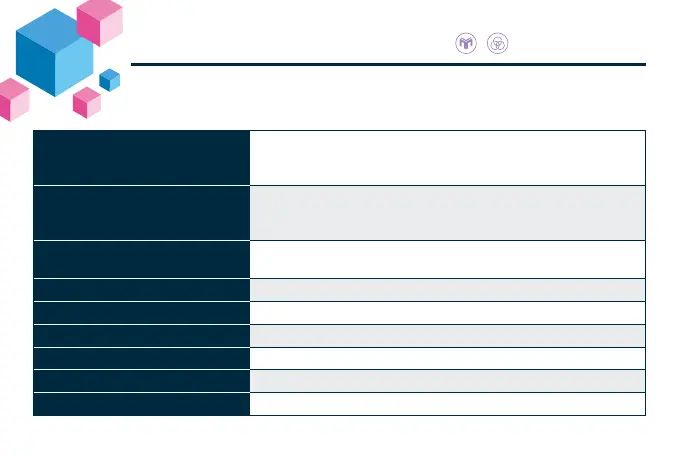Click the small pink cube below the blue cubes
Image resolution: width=680 pixels, height=454 pixels.
point(87,102)
